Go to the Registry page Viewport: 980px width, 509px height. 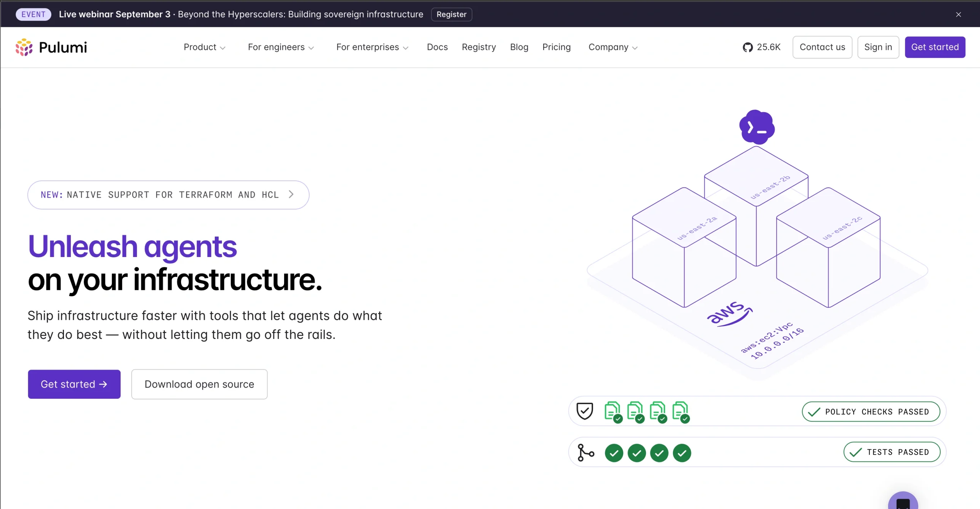(479, 47)
